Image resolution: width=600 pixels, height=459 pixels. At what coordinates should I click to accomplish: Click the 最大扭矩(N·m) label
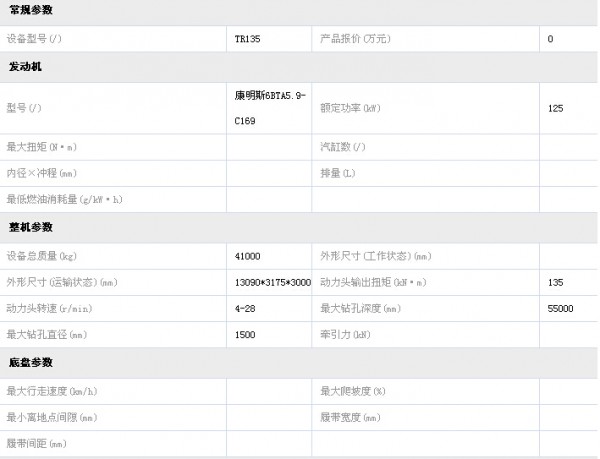(x=41, y=147)
